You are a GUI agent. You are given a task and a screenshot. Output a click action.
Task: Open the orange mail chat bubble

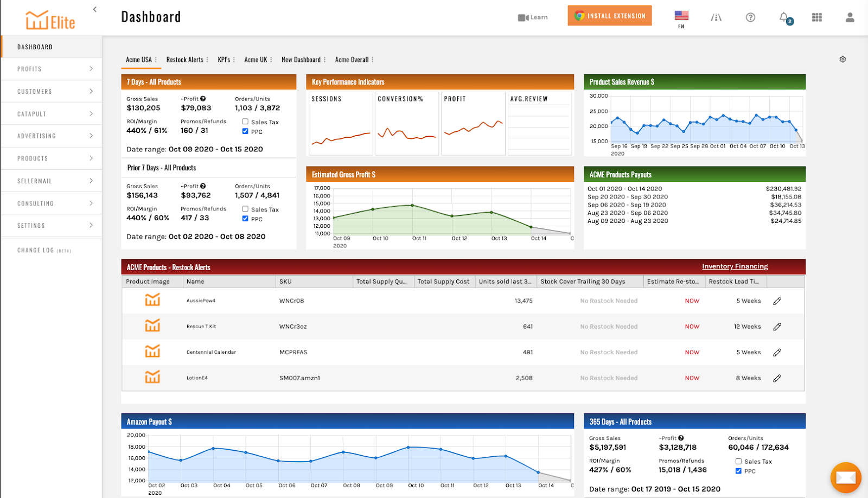845,477
